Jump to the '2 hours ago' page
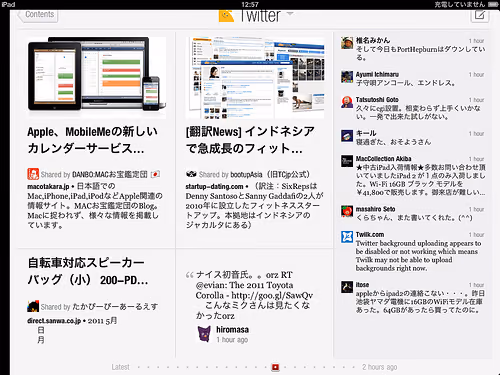 [x=380, y=367]
